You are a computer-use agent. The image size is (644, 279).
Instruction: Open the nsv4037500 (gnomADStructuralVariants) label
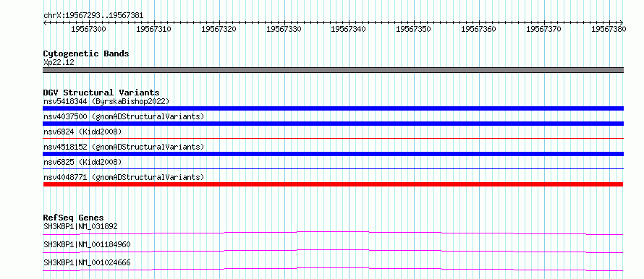click(124, 116)
